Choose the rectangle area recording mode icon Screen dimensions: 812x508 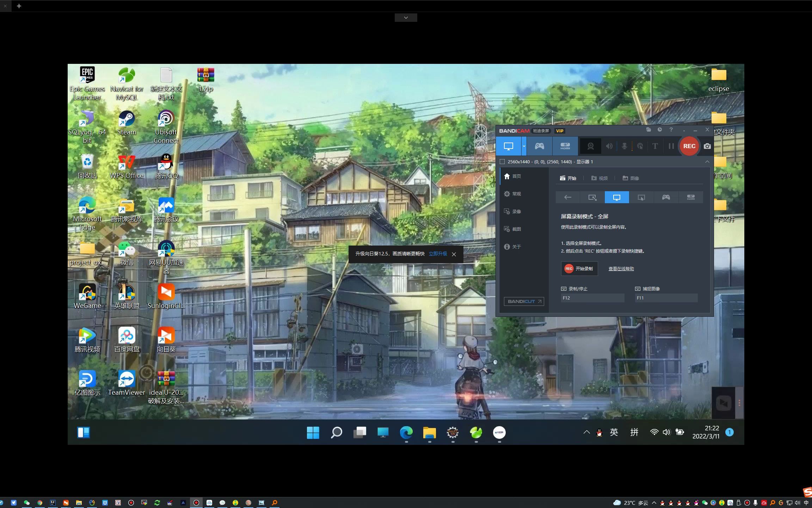pyautogui.click(x=592, y=198)
